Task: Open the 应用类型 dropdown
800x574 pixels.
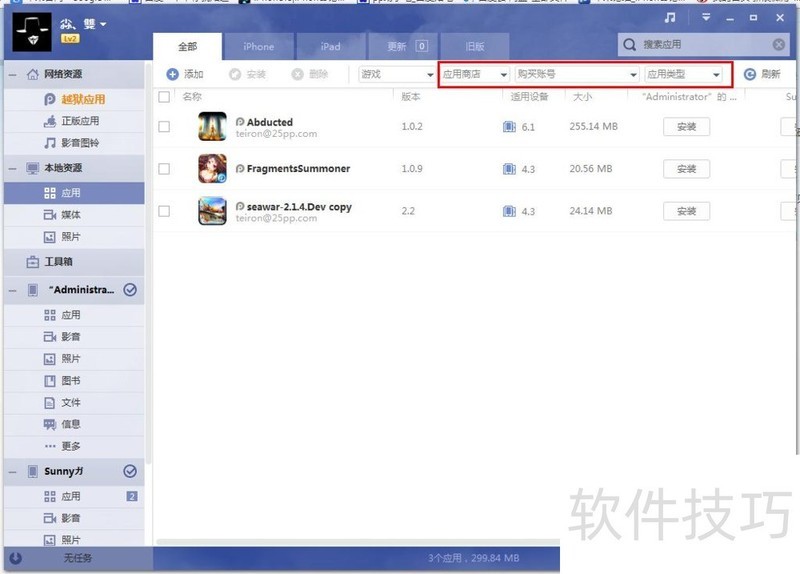Action: 683,74
